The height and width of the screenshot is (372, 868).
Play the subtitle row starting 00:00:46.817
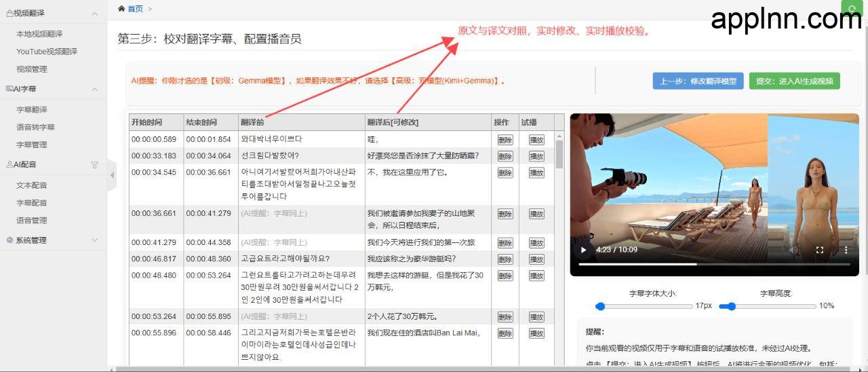click(536, 259)
